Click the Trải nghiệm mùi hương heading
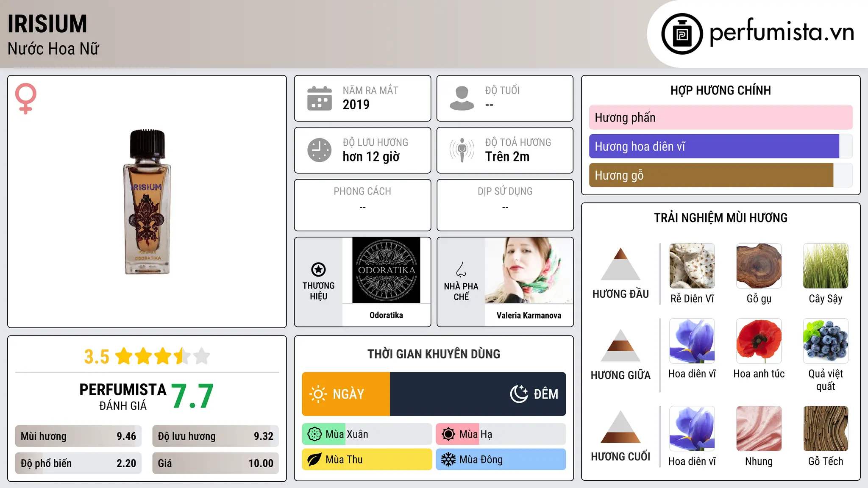This screenshot has width=868, height=488. [x=721, y=218]
